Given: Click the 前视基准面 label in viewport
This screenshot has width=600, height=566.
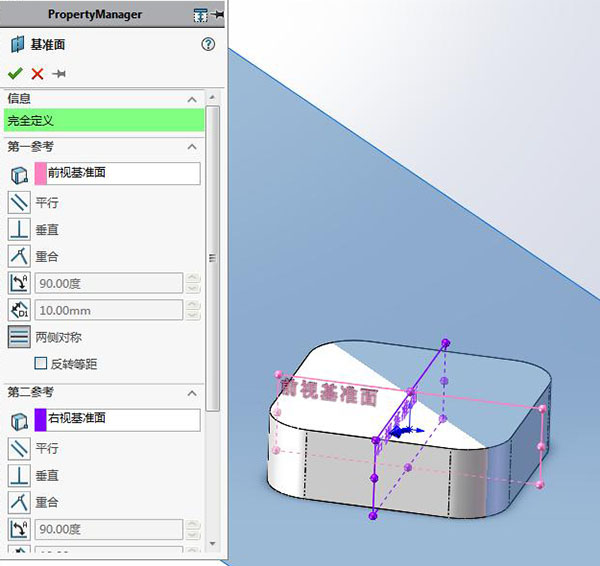Looking at the screenshot, I should coord(329,392).
